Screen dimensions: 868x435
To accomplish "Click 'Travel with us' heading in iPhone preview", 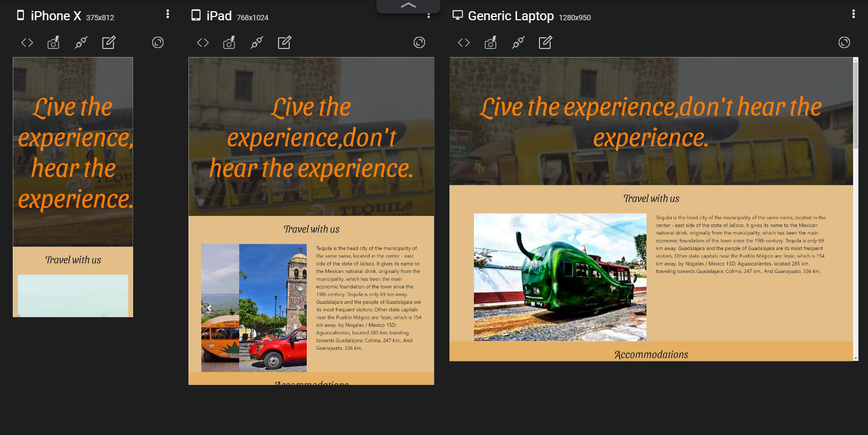I will (73, 260).
